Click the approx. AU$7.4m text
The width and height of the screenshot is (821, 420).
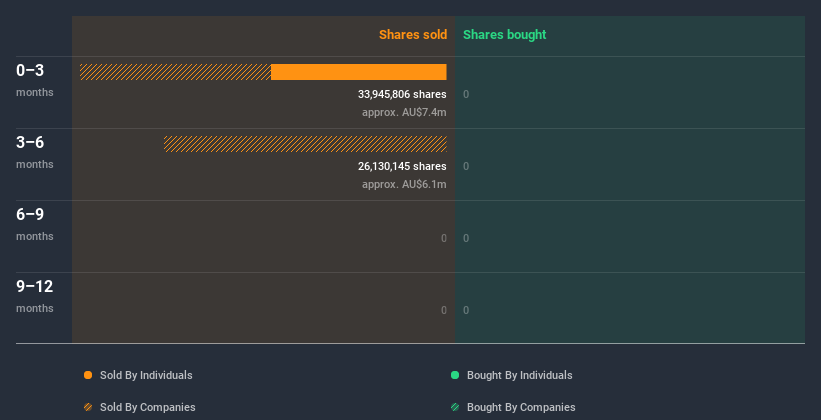(404, 112)
